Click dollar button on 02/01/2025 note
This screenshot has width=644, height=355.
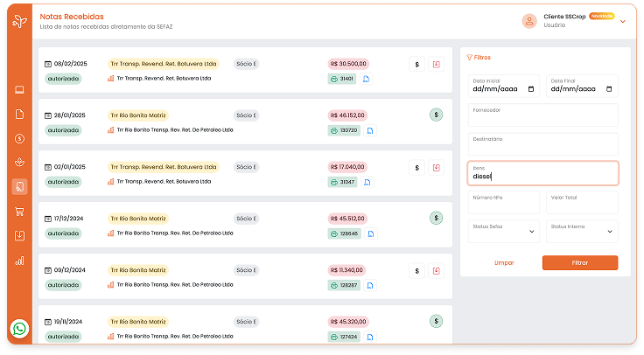coord(416,167)
